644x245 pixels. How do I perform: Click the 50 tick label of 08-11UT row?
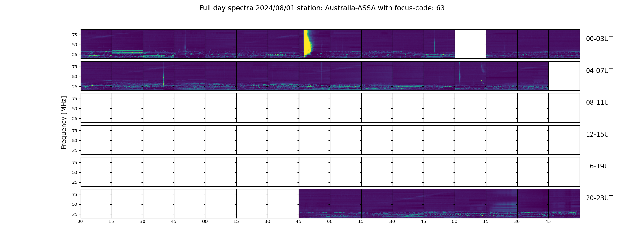(x=75, y=109)
